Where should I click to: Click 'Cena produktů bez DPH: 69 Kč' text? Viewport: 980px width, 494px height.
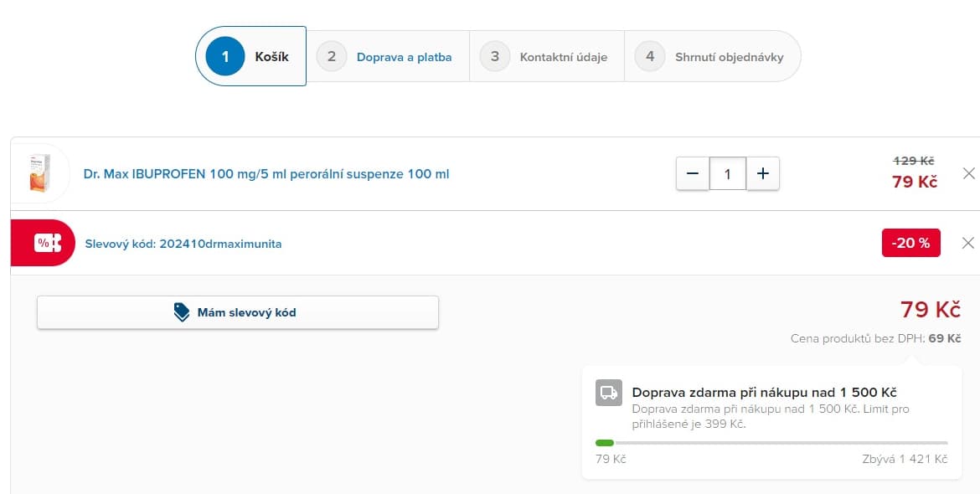tap(875, 338)
